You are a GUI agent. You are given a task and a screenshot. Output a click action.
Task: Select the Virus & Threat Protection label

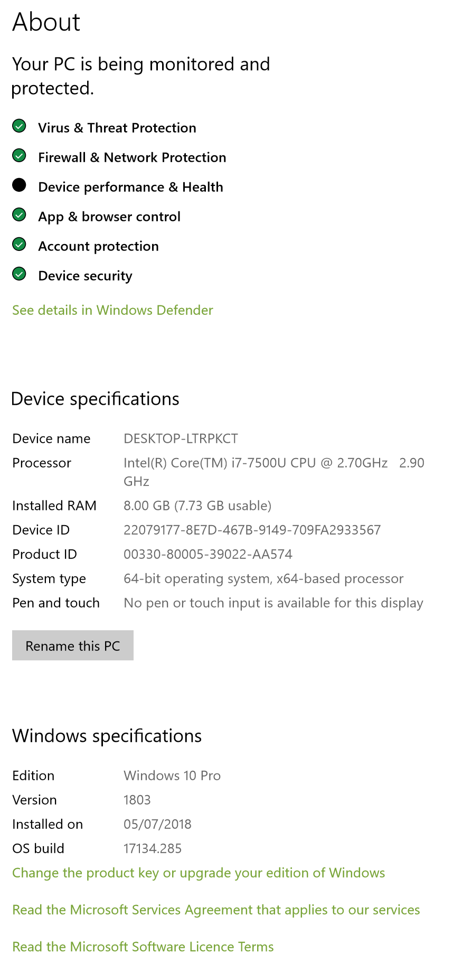click(x=117, y=128)
